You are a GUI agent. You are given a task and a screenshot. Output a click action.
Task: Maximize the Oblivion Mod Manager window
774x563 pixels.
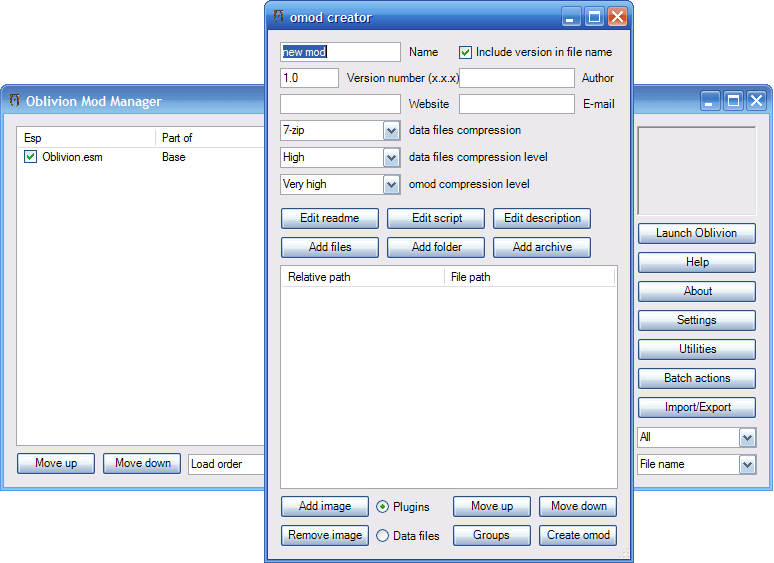pos(734,101)
